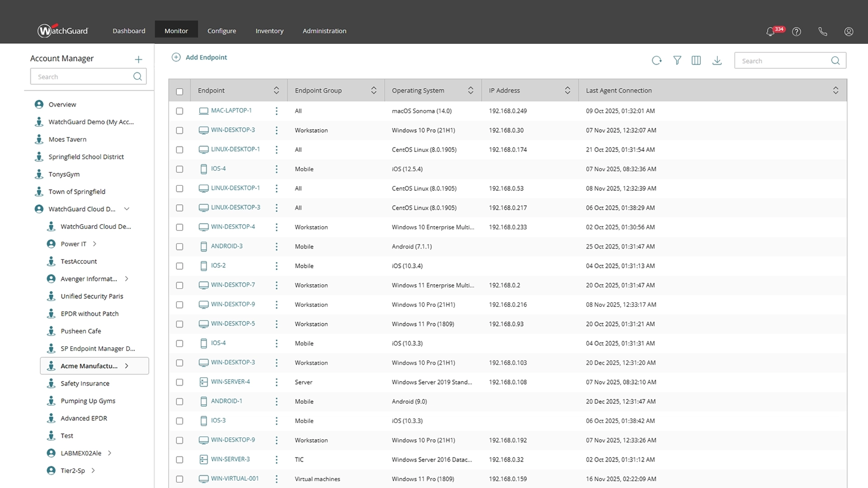Select the ANDROID-3 row checkbox
The width and height of the screenshot is (868, 488).
point(179,247)
